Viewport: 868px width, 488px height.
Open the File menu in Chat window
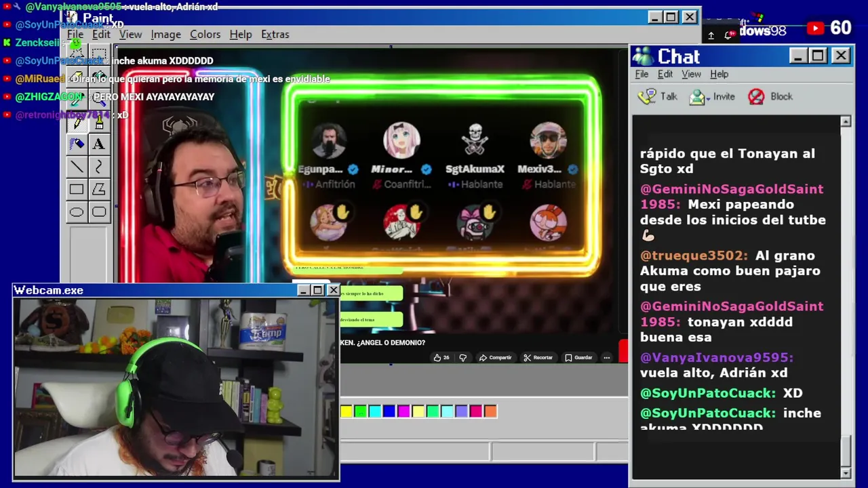point(642,74)
